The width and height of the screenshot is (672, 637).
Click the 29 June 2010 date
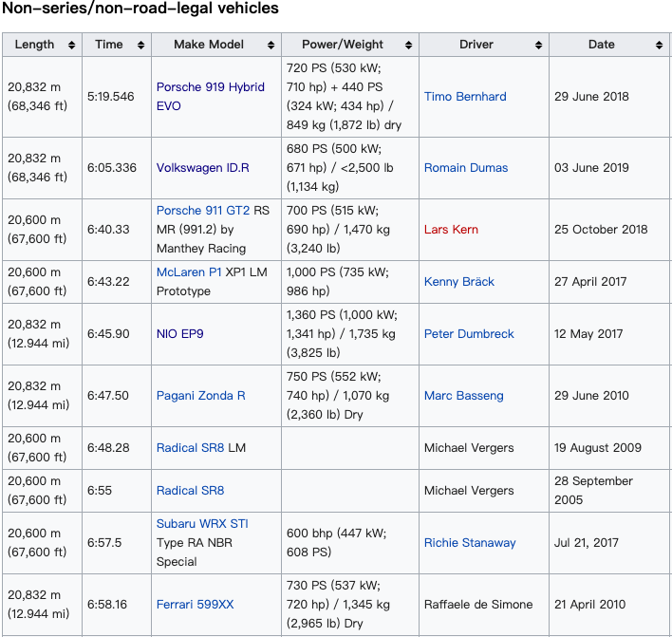(591, 396)
